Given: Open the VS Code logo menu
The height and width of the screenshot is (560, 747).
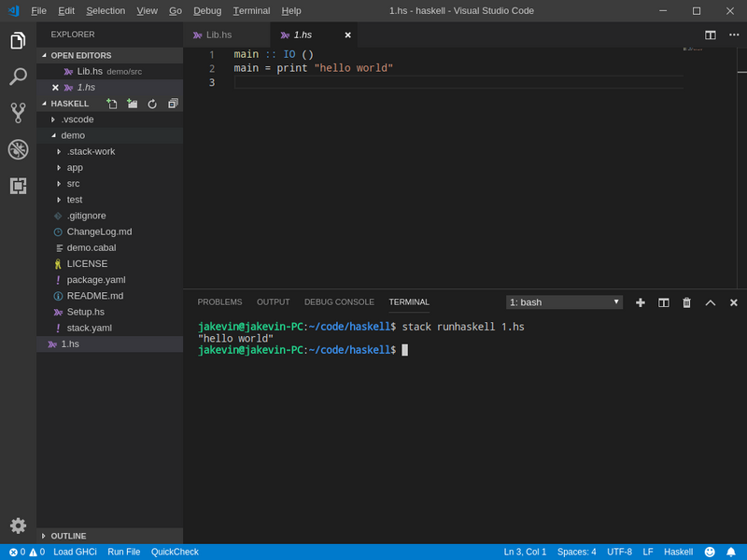Looking at the screenshot, I should pyautogui.click(x=13, y=10).
